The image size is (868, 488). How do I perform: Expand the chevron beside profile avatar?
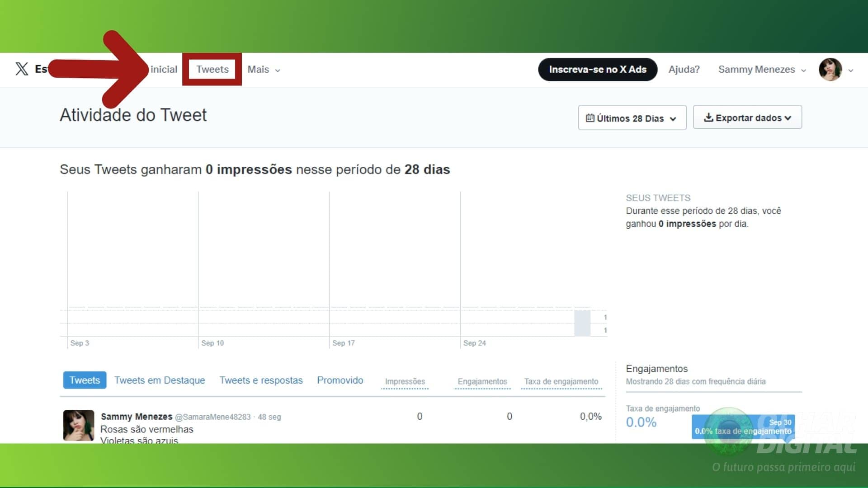click(x=851, y=70)
